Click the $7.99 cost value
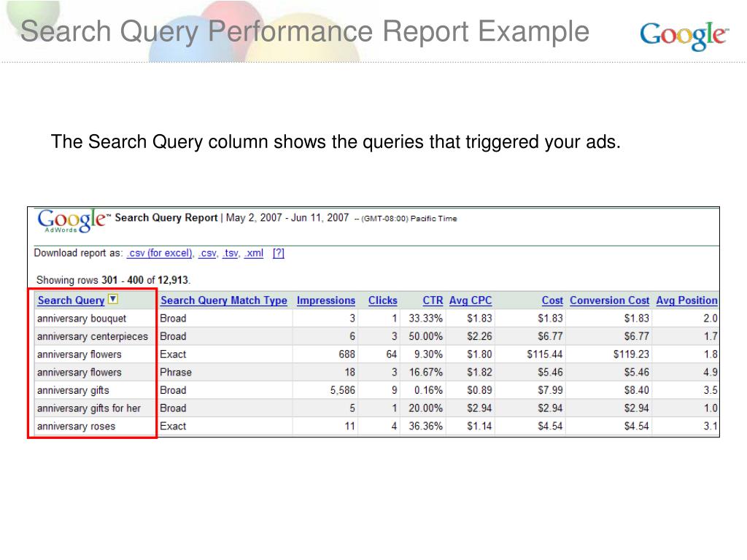 click(550, 391)
